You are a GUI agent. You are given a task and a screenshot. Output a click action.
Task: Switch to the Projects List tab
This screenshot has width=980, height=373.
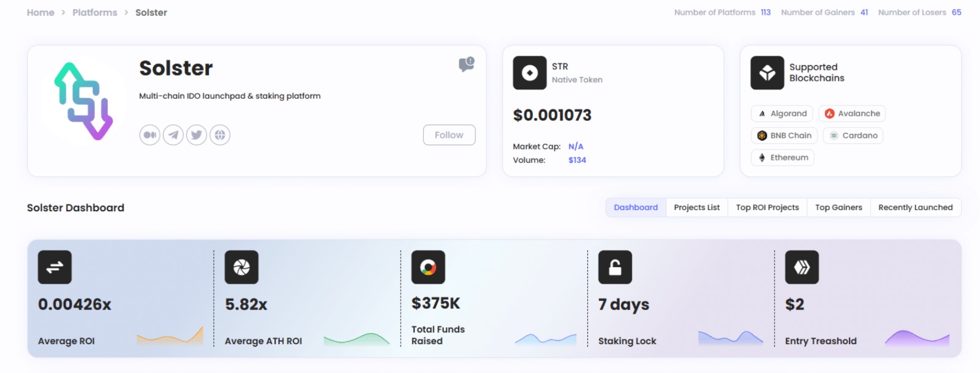tap(696, 208)
